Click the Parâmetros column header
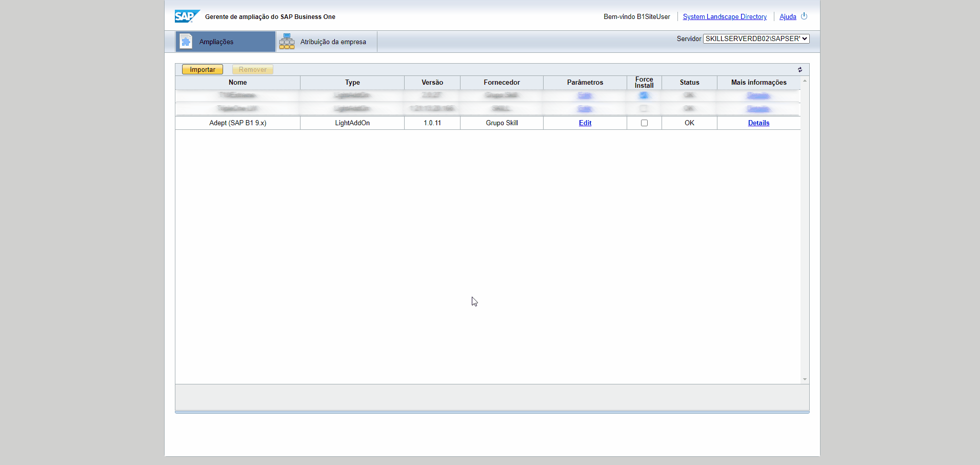 click(x=585, y=82)
